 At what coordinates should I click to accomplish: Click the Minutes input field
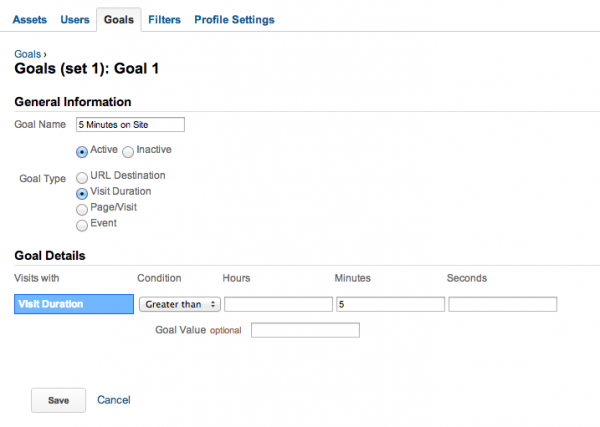click(390, 304)
